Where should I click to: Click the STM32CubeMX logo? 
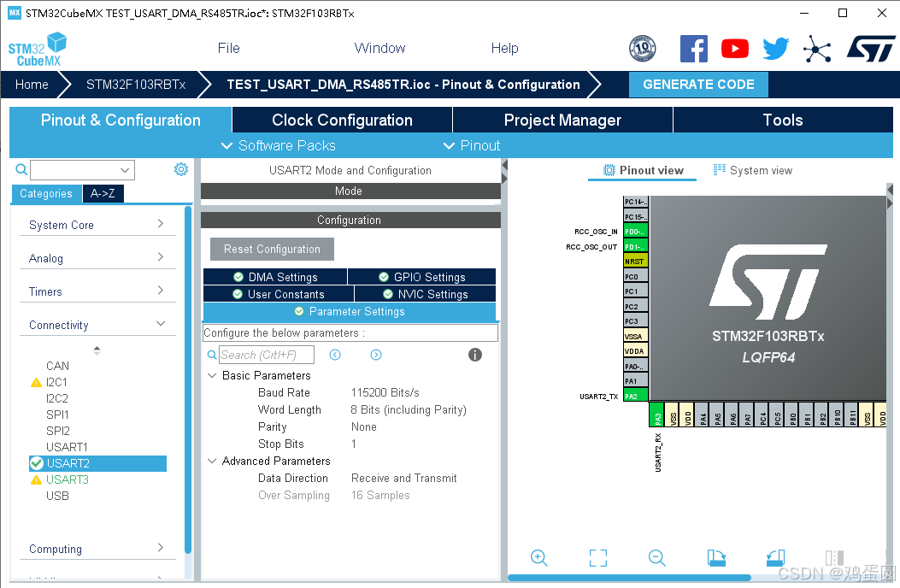point(38,50)
